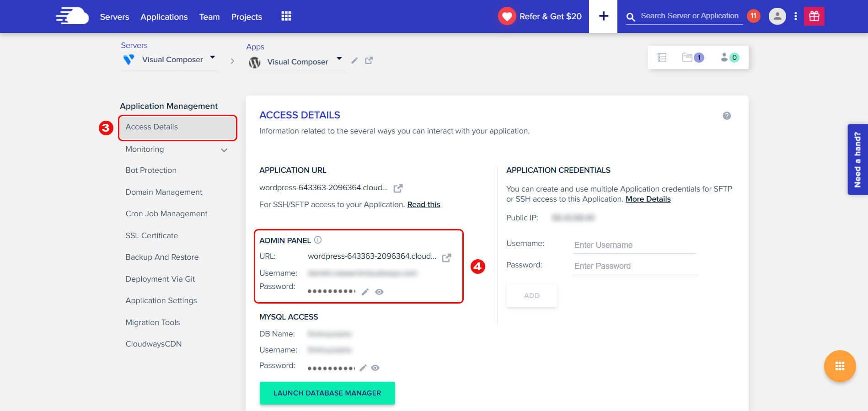868x411 pixels.
Task: Focus the Enter Password field
Action: (636, 266)
